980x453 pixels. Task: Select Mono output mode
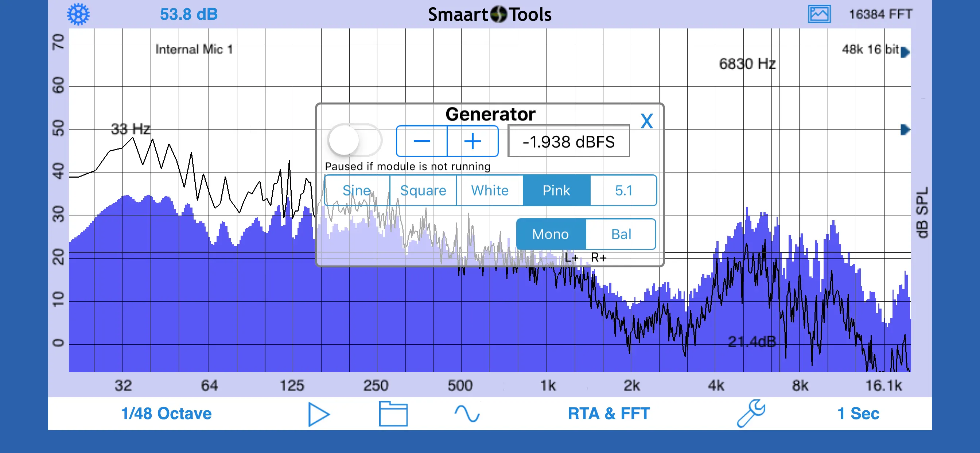pyautogui.click(x=551, y=234)
